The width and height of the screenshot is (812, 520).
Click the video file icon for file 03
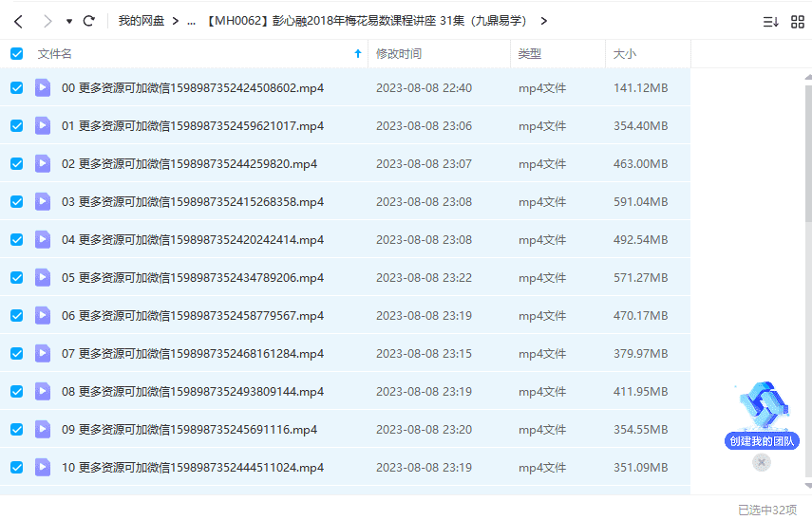click(x=43, y=201)
